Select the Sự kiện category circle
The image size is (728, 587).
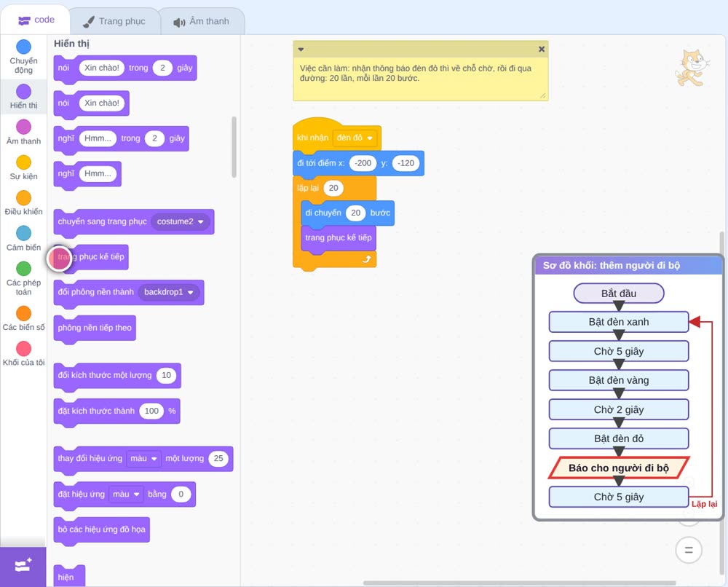[24, 162]
